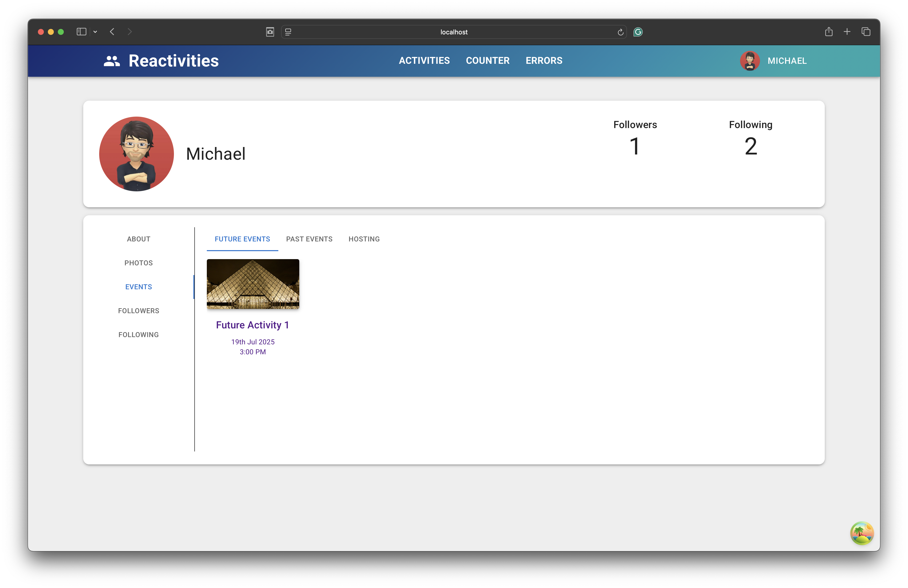The height and width of the screenshot is (588, 908).
Task: Reload the page with the refresh icon
Action: (620, 32)
